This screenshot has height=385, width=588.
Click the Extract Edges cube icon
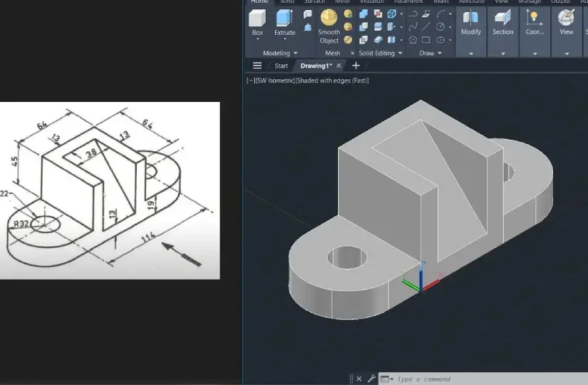[392, 14]
